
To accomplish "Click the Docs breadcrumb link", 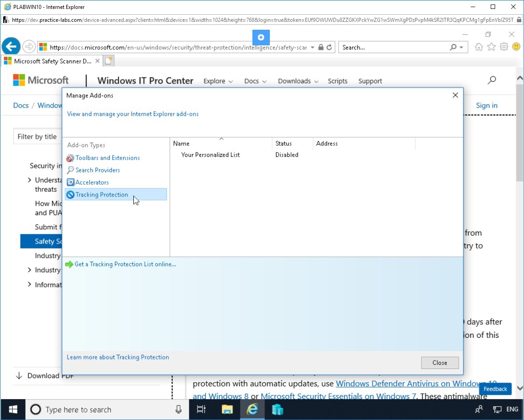I will pyautogui.click(x=21, y=105).
